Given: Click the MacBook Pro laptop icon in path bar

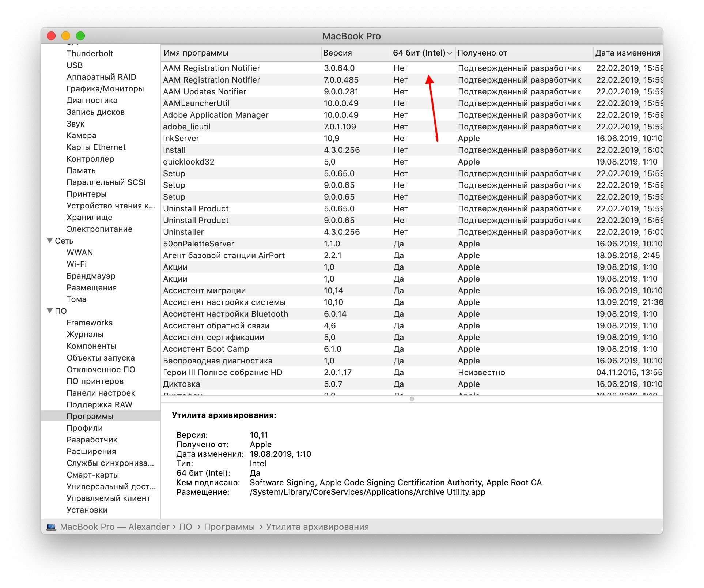Looking at the screenshot, I should 51,527.
